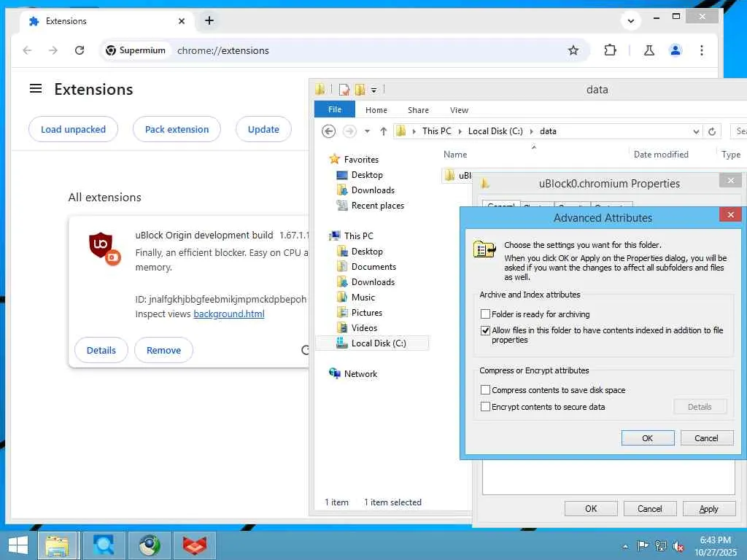Open the Chrome Labs flask icon
747x560 pixels.
coord(649,50)
